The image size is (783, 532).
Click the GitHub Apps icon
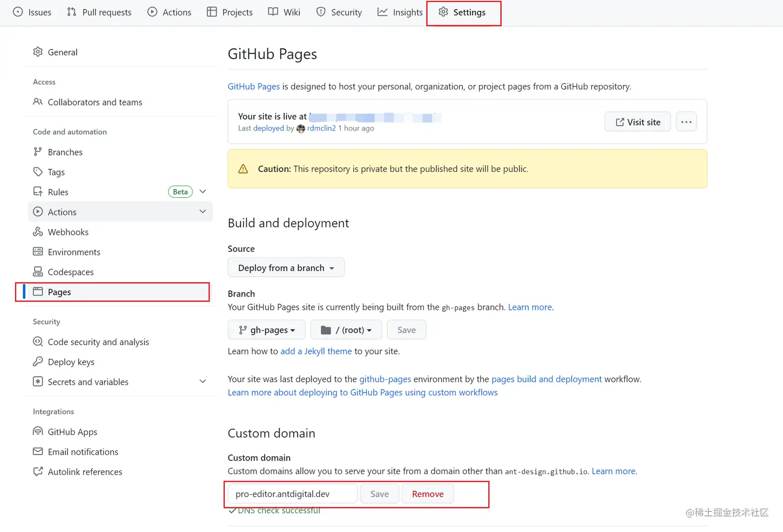click(x=38, y=432)
